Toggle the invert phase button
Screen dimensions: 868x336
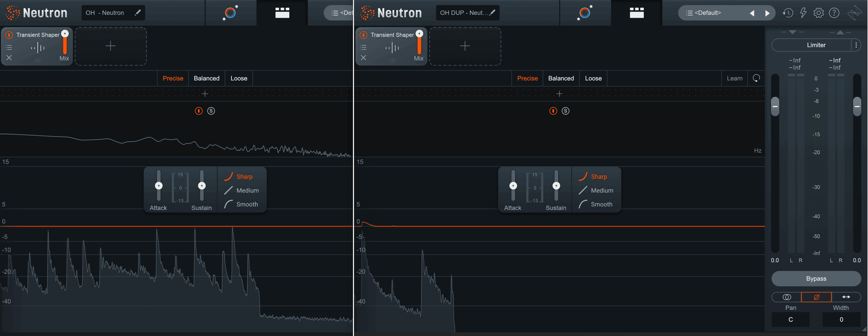[x=816, y=297]
